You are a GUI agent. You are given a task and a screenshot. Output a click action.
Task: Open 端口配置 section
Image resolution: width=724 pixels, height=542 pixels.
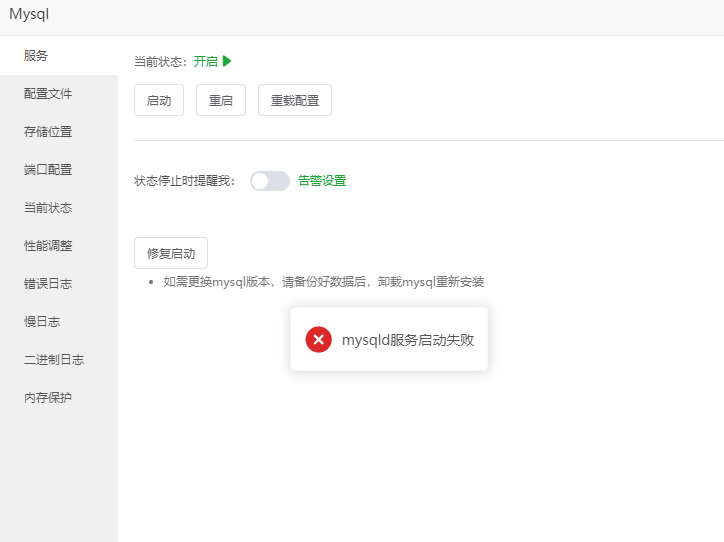click(59, 170)
